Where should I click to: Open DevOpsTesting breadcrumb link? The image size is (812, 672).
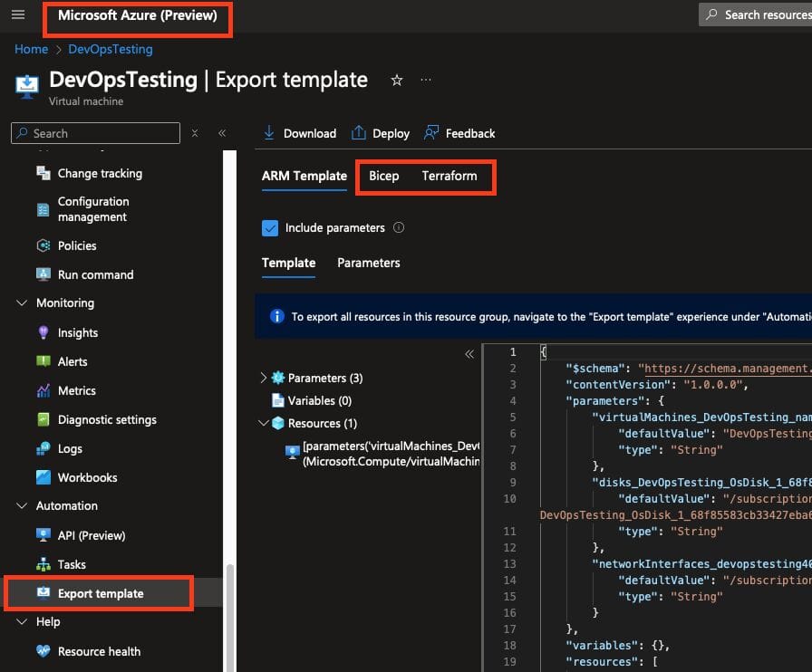pyautogui.click(x=111, y=49)
